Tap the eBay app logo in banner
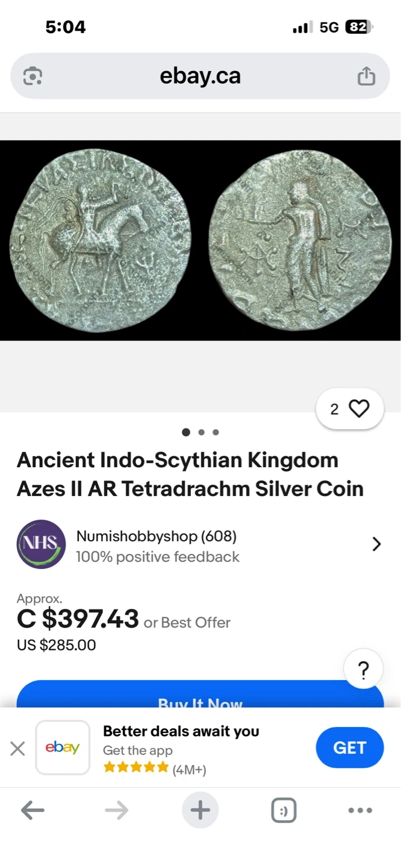 click(x=63, y=747)
